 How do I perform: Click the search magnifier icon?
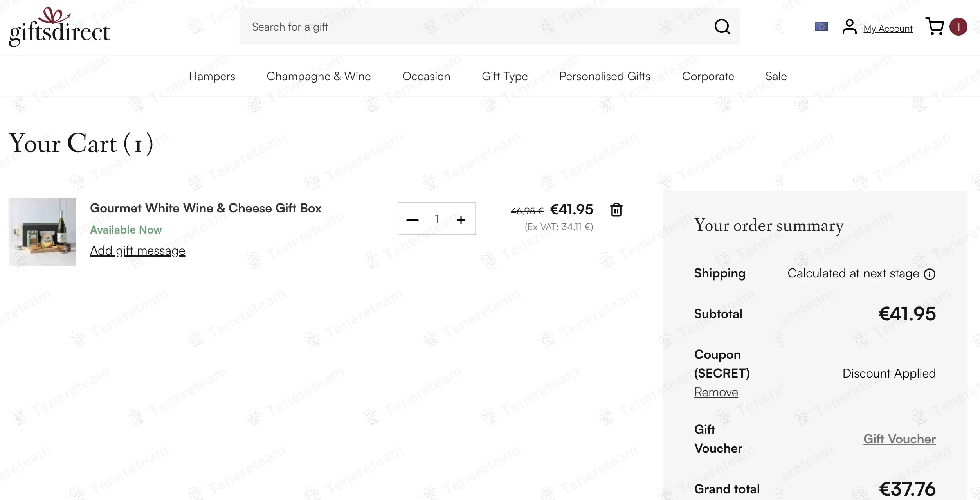(722, 27)
